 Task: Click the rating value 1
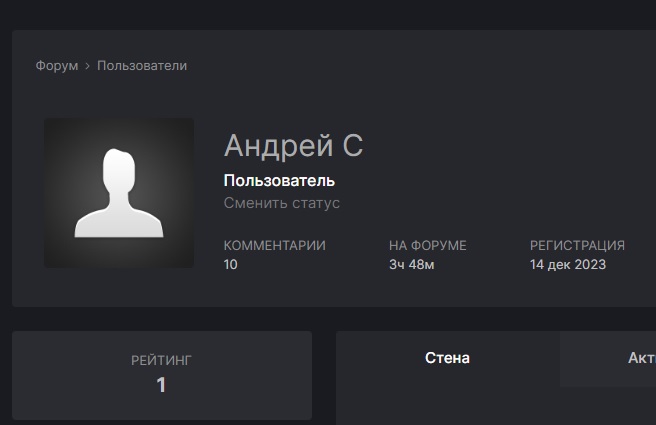161,385
